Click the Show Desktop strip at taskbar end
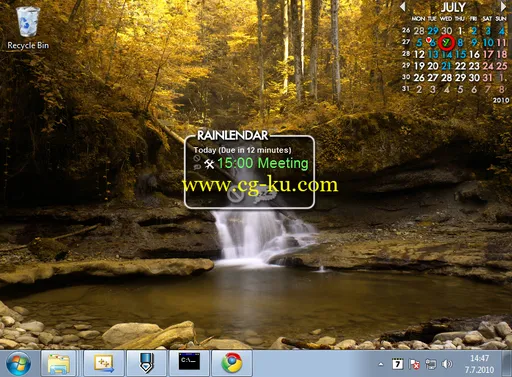 tap(506, 363)
